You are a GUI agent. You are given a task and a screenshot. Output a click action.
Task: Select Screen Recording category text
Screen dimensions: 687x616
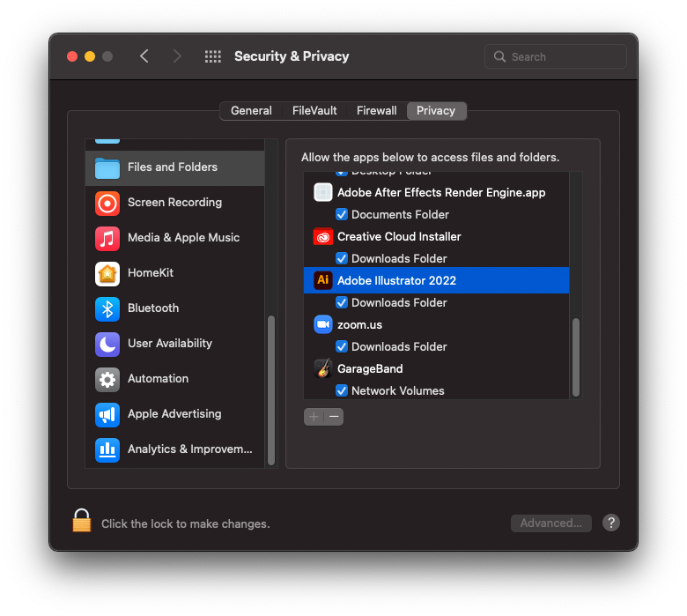click(174, 202)
